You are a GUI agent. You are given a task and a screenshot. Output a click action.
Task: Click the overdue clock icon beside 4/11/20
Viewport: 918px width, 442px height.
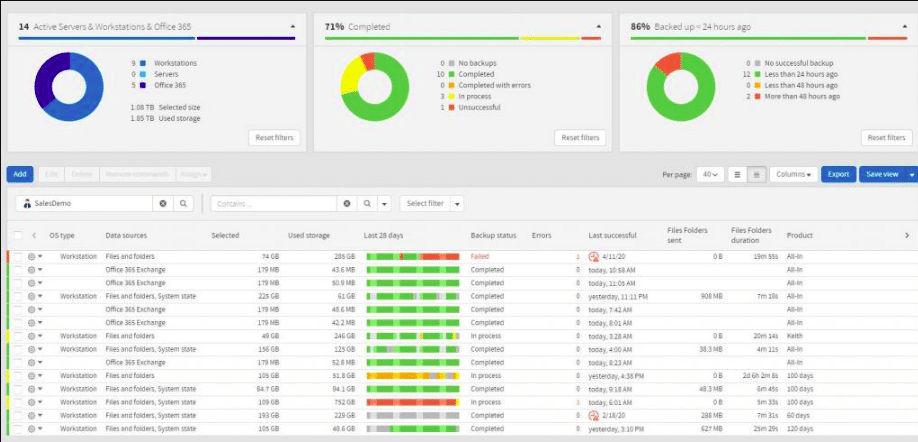pos(594,256)
